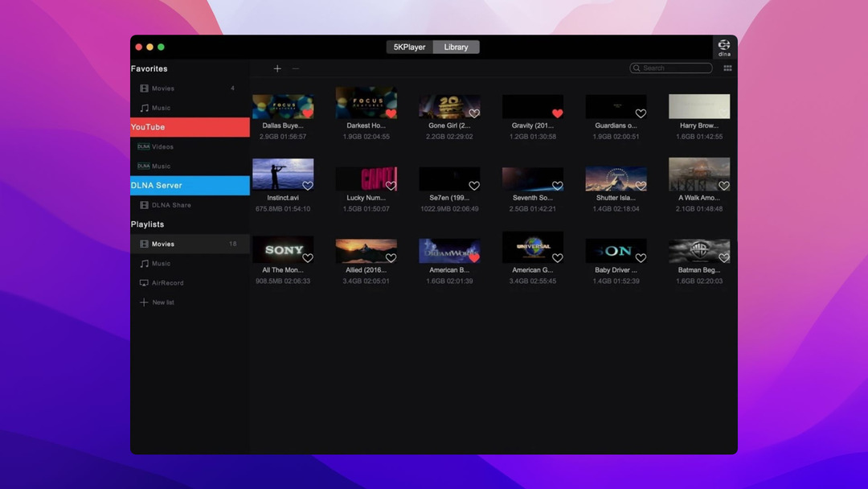Favorite Guardians movie with heart icon
868x489 pixels.
pos(641,113)
